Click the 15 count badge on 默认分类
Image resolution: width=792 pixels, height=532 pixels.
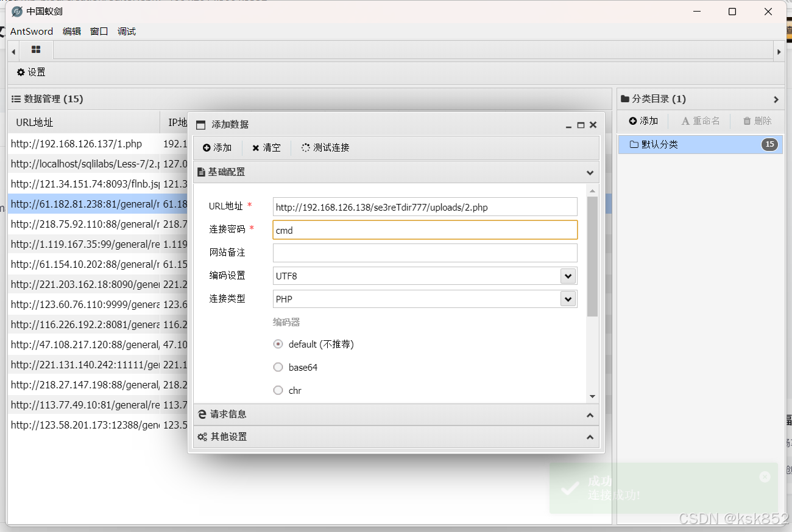(770, 144)
